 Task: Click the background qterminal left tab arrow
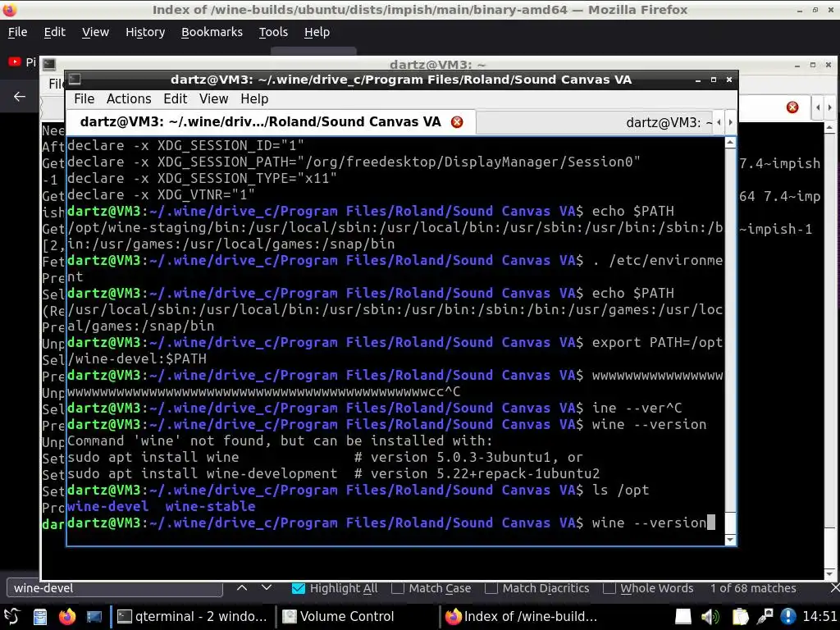(818, 107)
